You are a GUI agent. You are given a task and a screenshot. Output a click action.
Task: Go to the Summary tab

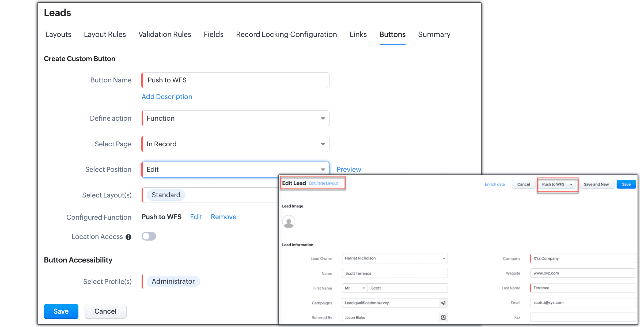point(434,35)
